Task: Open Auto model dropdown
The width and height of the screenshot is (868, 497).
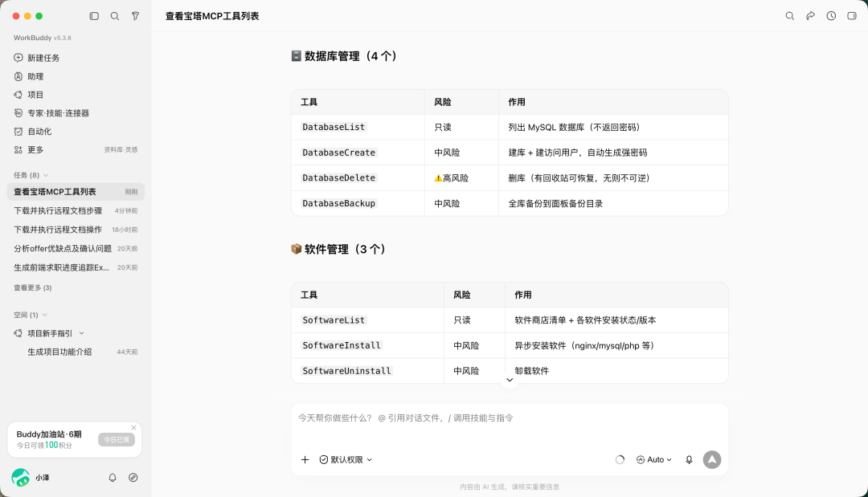Action: (x=653, y=459)
